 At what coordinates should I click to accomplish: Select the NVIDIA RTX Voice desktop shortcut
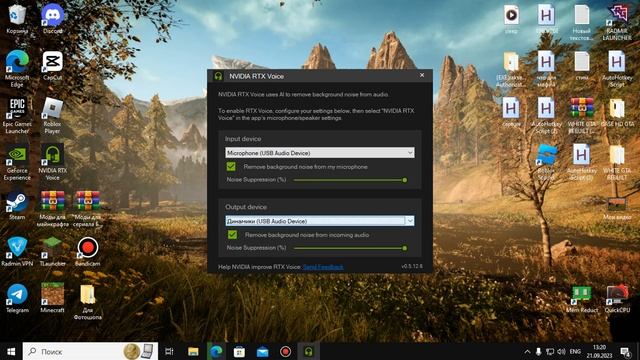[52, 162]
